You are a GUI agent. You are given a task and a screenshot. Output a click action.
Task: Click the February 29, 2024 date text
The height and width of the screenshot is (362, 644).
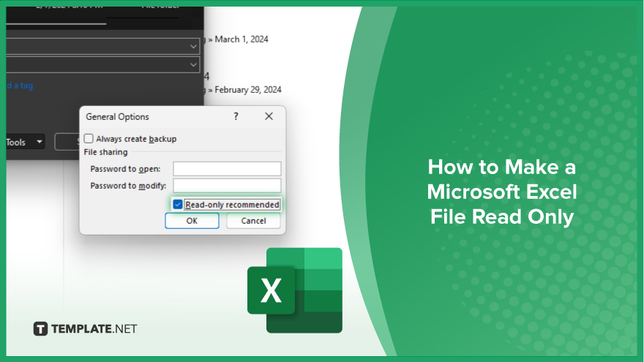click(248, 90)
